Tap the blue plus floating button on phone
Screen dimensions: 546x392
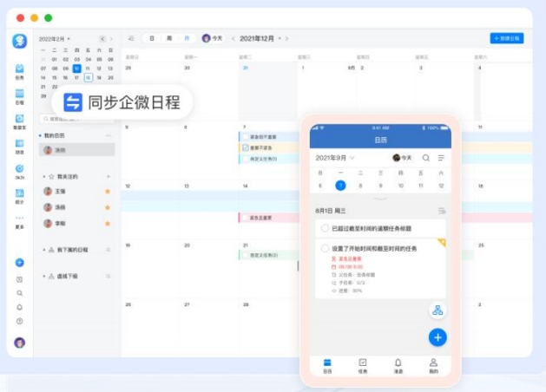tap(437, 337)
